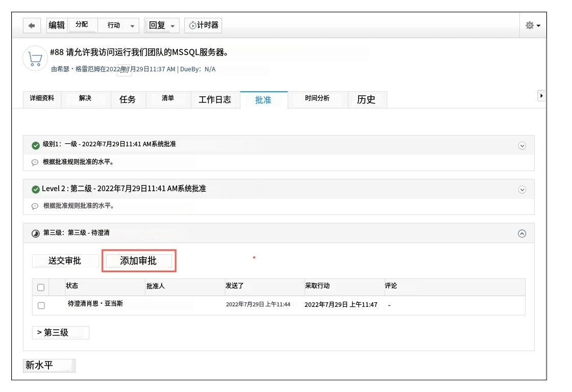The image size is (572, 392).
Task: Switch to the 工作日志 tab
Action: click(x=215, y=100)
